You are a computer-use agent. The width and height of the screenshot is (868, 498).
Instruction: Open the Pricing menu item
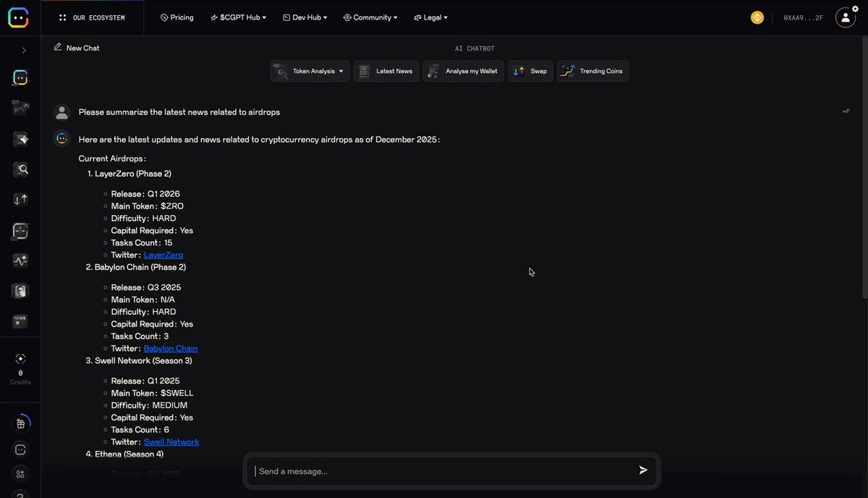(177, 17)
